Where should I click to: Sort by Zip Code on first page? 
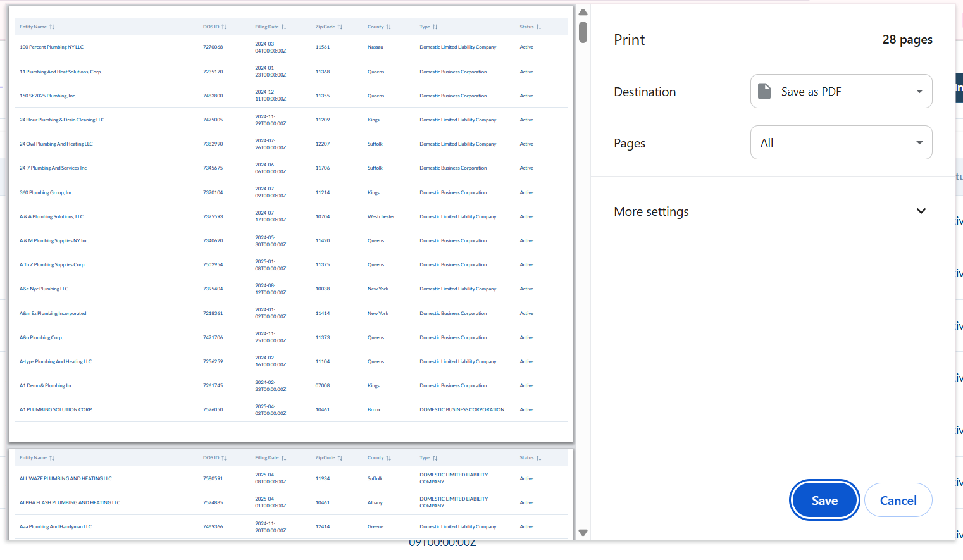[x=329, y=27]
